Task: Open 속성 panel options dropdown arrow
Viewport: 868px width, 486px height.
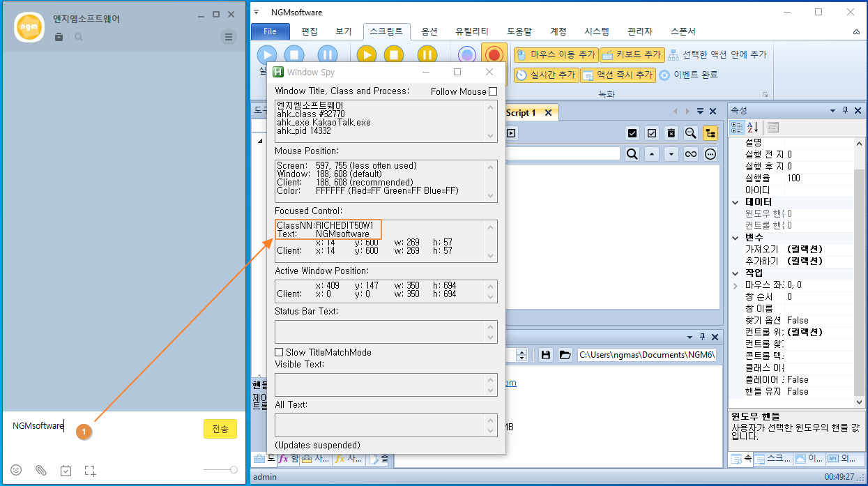Action: pyautogui.click(x=832, y=111)
